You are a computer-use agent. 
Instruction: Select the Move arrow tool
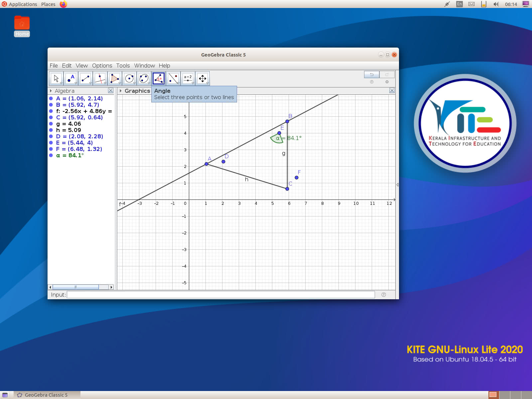tap(56, 78)
